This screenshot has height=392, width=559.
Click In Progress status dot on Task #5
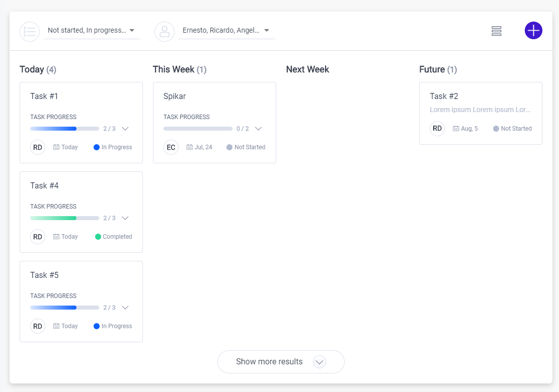[x=96, y=326]
